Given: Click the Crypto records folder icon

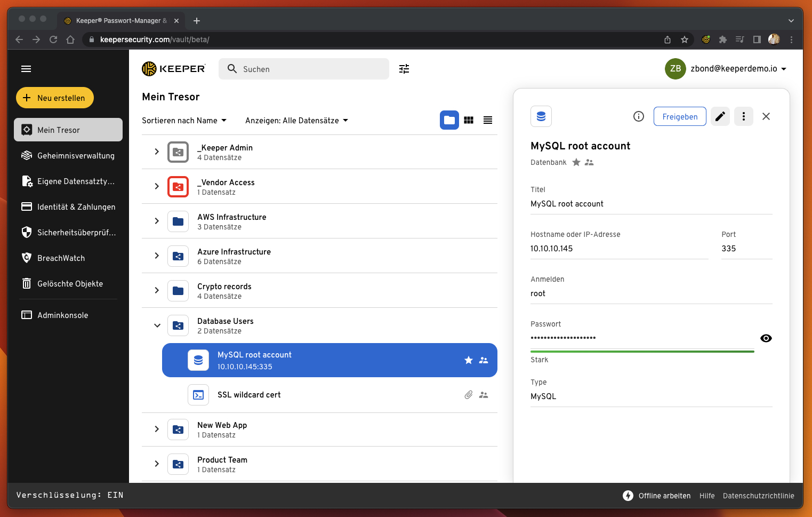Looking at the screenshot, I should (178, 291).
